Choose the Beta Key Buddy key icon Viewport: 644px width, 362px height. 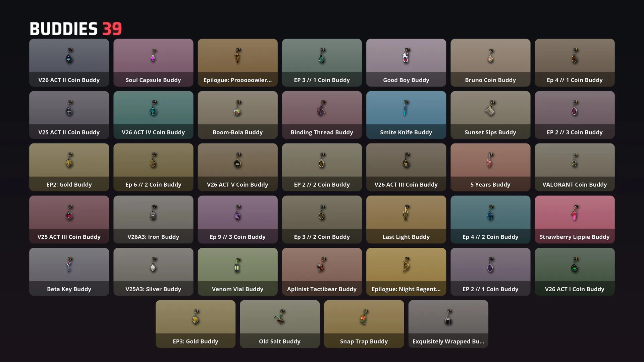69,265
